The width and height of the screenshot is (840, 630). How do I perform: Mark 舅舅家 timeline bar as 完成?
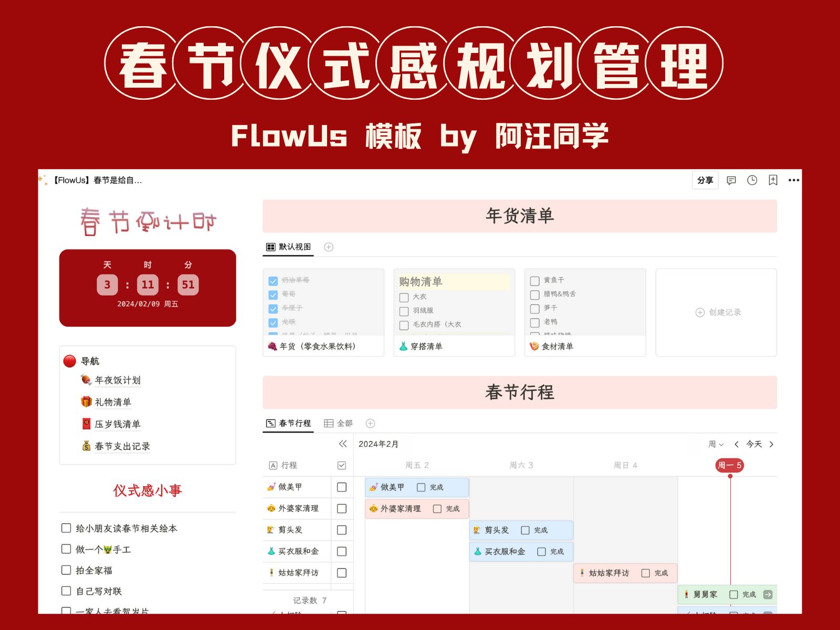point(734,595)
